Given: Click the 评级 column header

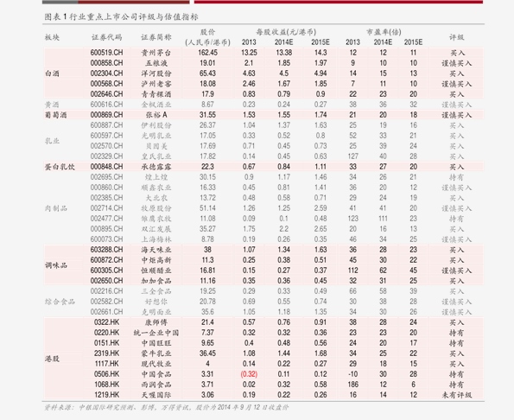Looking at the screenshot, I should [x=456, y=37].
